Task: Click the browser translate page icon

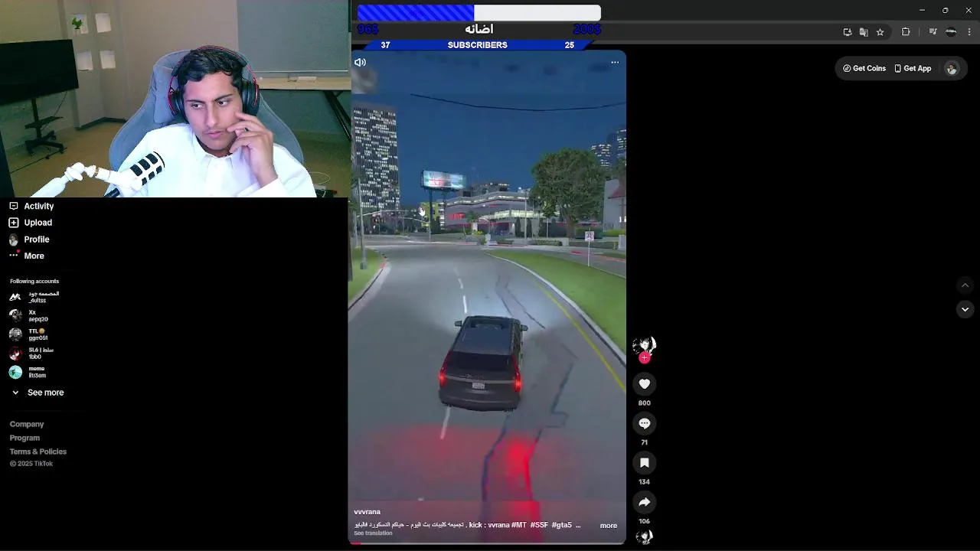Action: tap(864, 32)
